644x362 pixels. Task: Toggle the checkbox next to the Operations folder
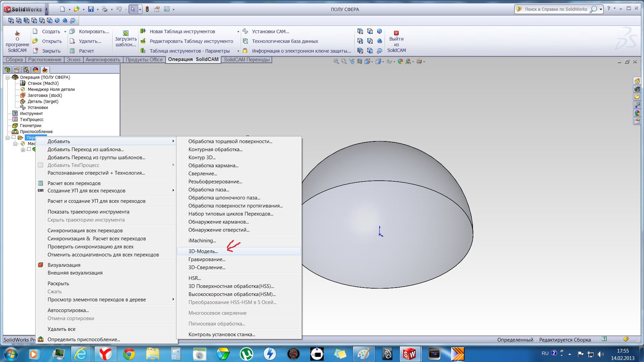(14, 137)
